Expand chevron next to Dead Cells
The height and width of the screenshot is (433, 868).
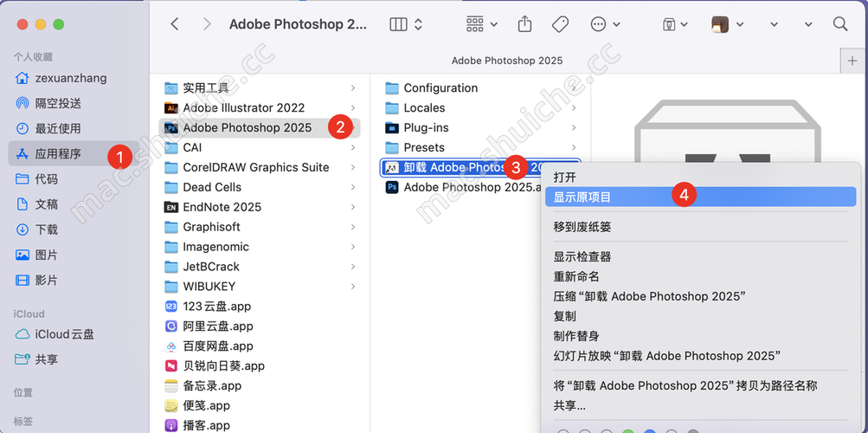click(353, 187)
